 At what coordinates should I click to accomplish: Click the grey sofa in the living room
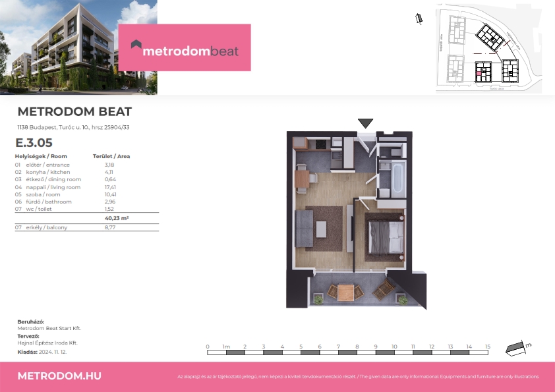(304, 228)
